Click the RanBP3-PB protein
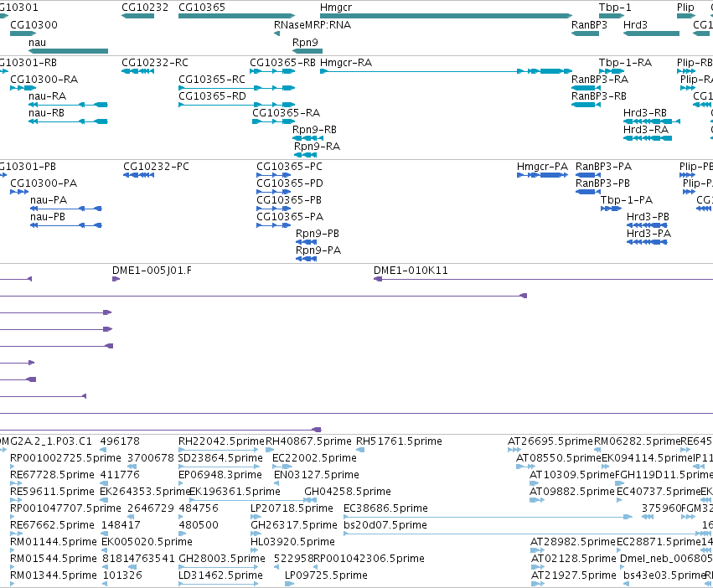713x588 pixels. click(588, 192)
